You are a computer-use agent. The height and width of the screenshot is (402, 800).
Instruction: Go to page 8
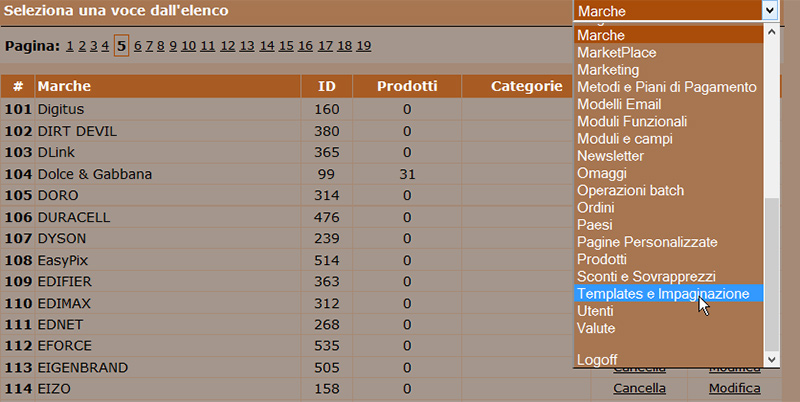pyautogui.click(x=161, y=46)
